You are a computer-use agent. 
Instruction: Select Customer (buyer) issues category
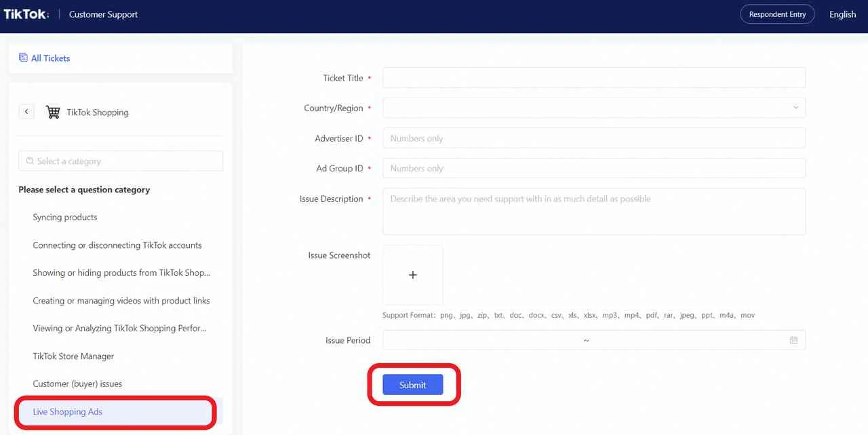(x=77, y=384)
